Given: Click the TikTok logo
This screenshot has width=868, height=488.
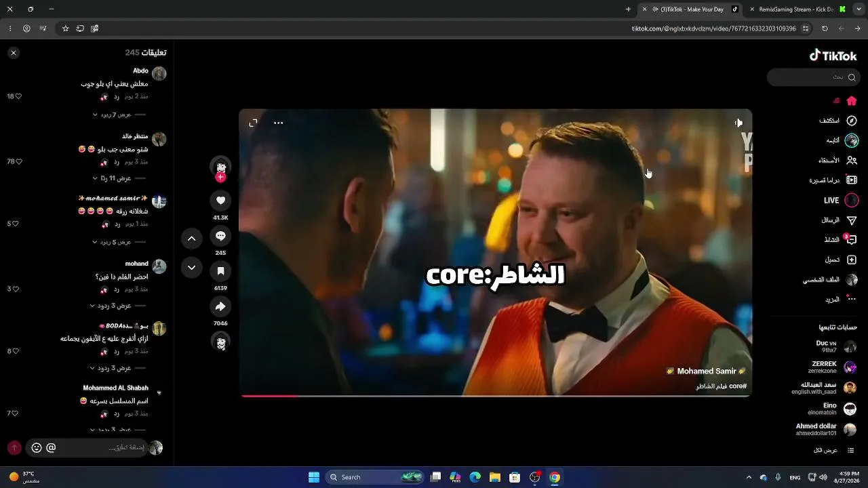Looking at the screenshot, I should coord(833,56).
